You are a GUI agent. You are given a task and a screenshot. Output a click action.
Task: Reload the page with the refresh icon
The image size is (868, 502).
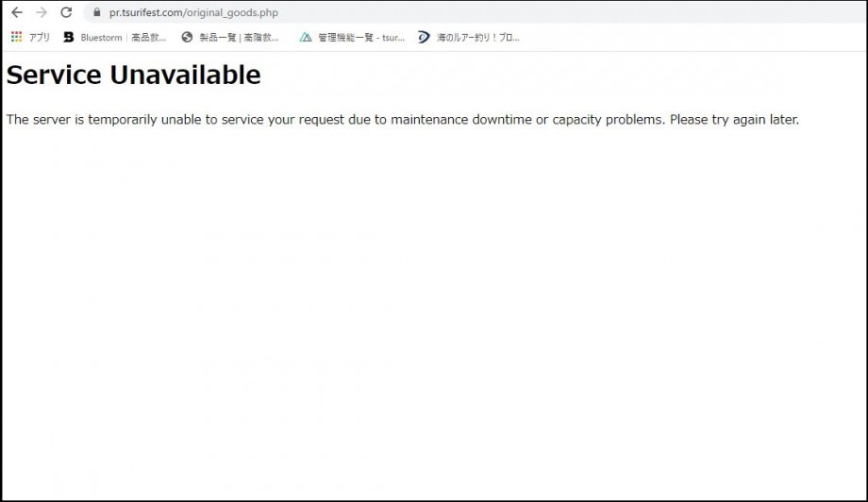point(66,12)
